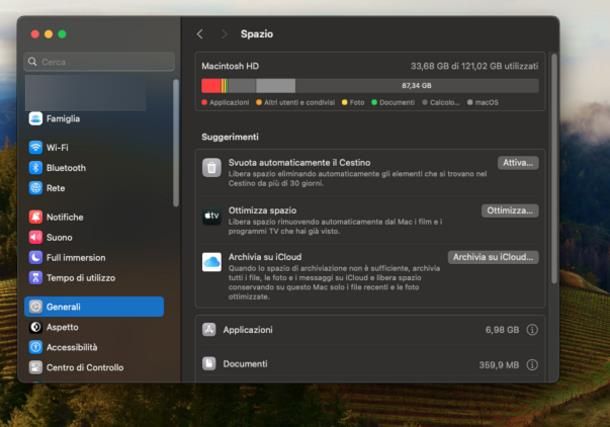Select the Suono label in the sidebar
Screen dimensions: 610x427
point(59,237)
